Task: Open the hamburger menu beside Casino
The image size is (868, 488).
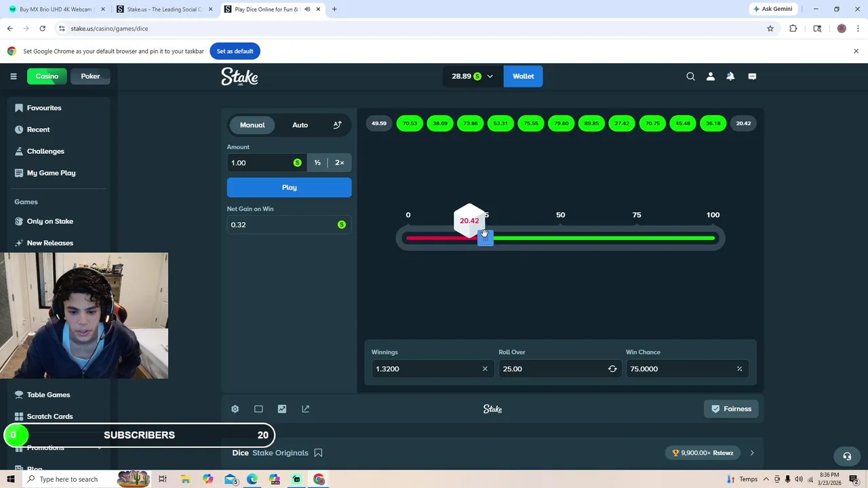Action: click(x=13, y=76)
